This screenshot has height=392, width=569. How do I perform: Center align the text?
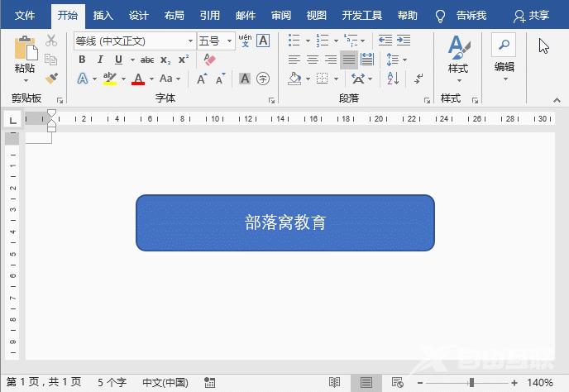tap(313, 60)
